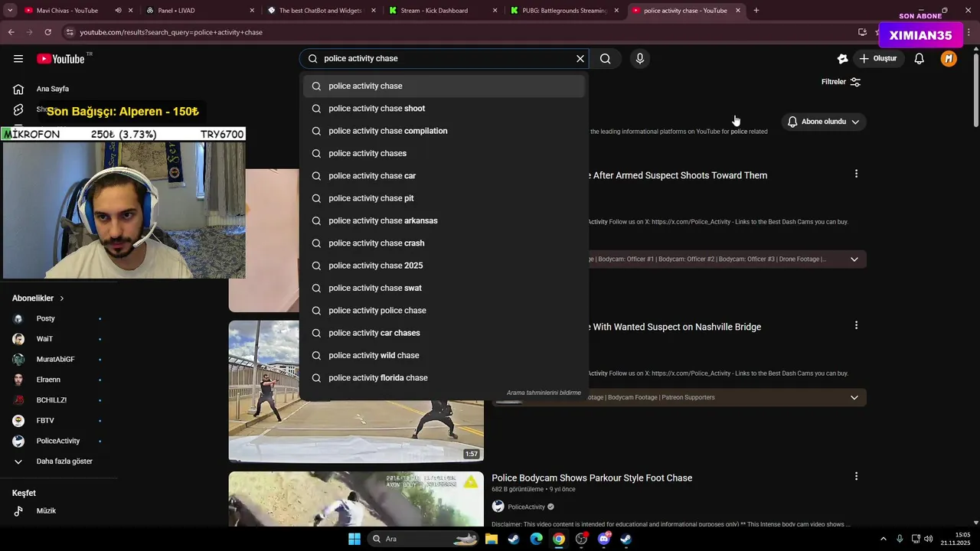Open a new browser tab

coord(756,11)
